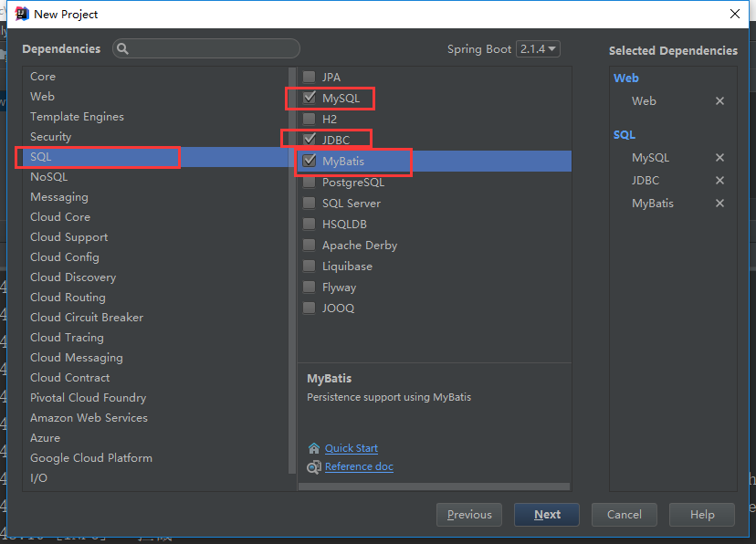Select the Cloud Support category
The width and height of the screenshot is (756, 544).
(155, 237)
